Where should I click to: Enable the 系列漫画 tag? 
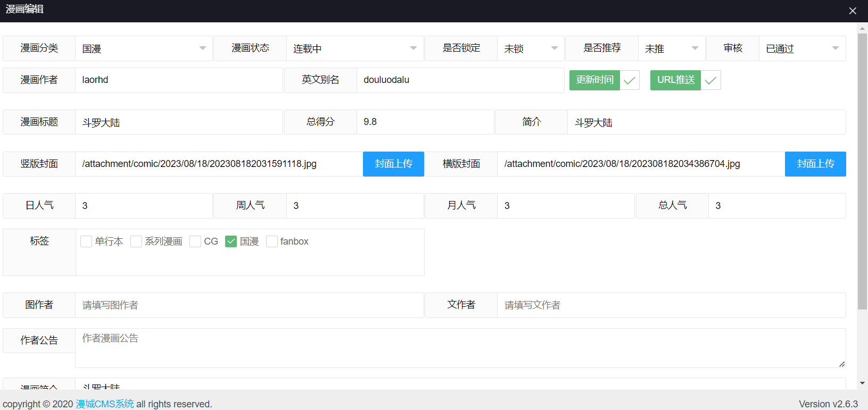coord(136,241)
